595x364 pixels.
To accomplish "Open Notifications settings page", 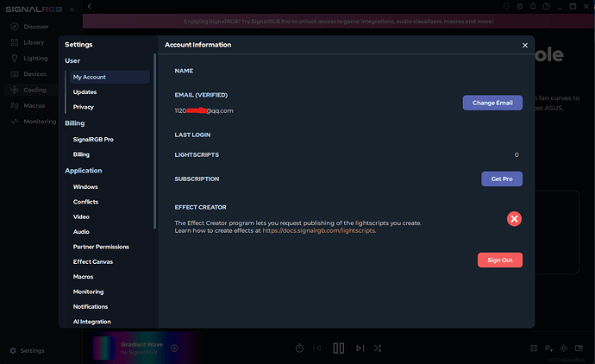I will tap(91, 307).
